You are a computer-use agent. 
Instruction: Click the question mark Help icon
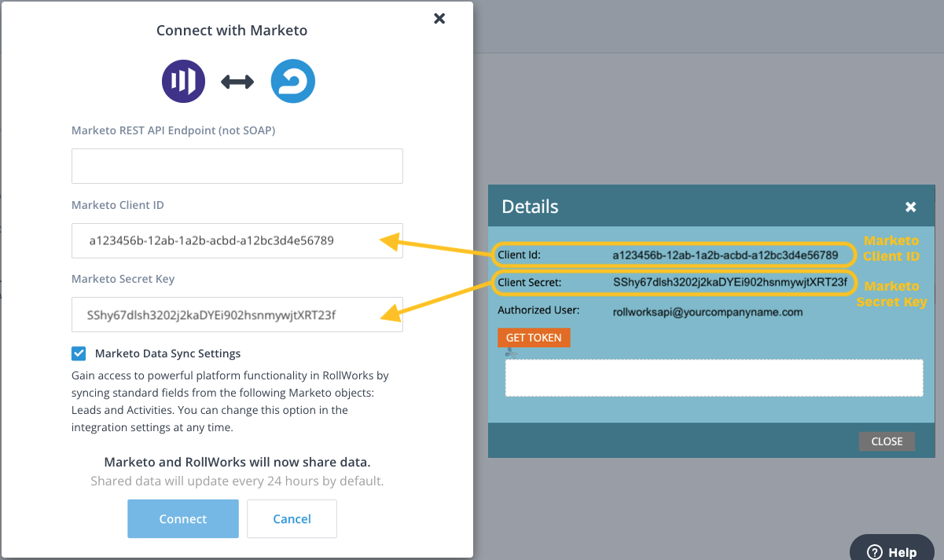[x=876, y=552]
